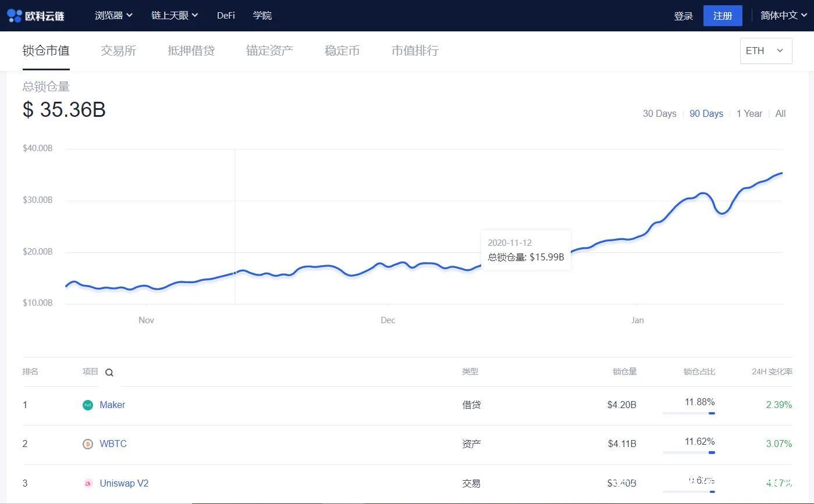The image size is (814, 504).
Task: Open the WBTC project link
Action: point(113,444)
